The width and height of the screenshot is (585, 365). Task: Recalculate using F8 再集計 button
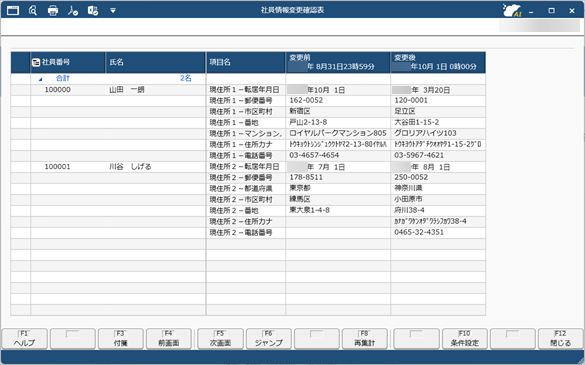(x=365, y=339)
